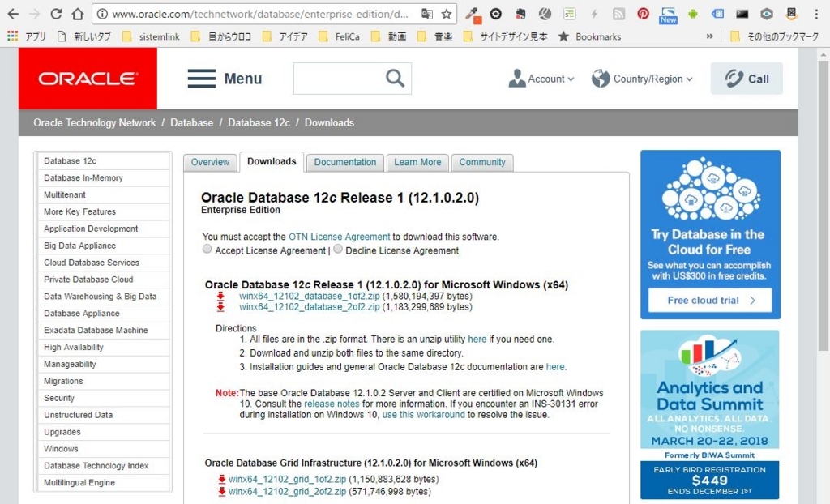This screenshot has height=504, width=830.
Task: Select the Downloads tab
Action: click(272, 161)
